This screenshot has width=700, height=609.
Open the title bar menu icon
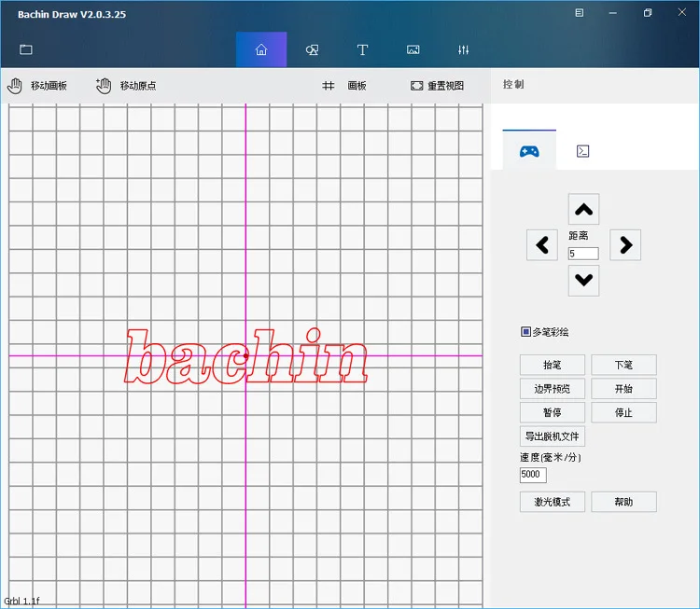click(x=579, y=13)
